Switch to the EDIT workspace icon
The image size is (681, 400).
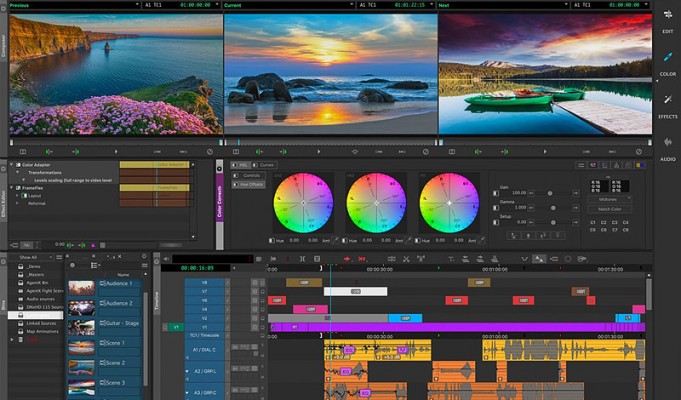click(x=668, y=15)
